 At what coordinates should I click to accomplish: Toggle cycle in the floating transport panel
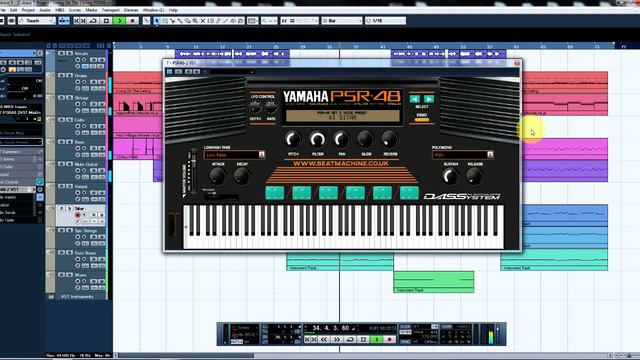click(x=350, y=339)
